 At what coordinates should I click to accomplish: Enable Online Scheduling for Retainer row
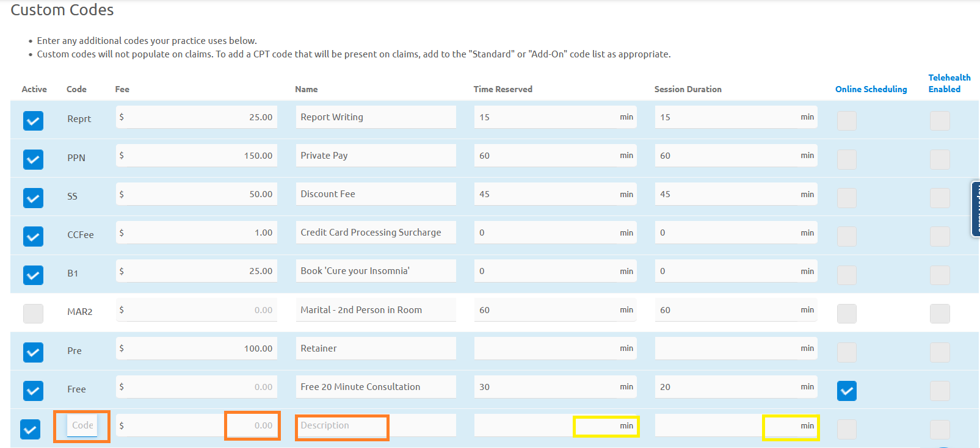click(846, 352)
